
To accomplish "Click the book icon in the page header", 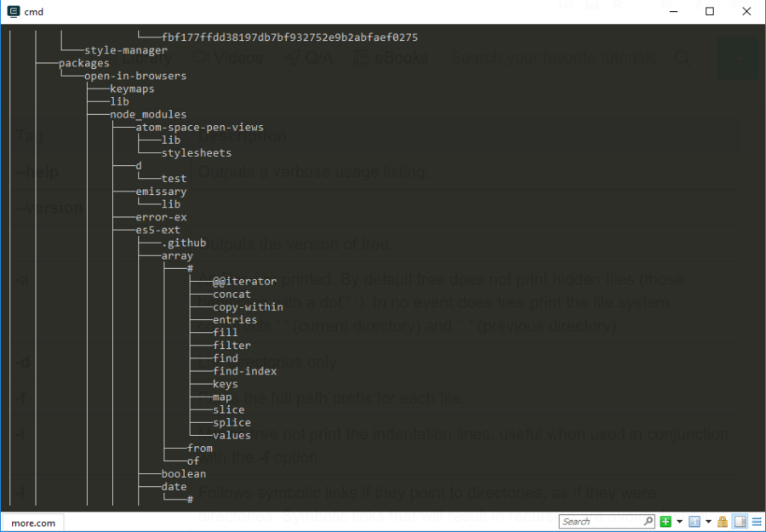I will (x=592, y=4).
